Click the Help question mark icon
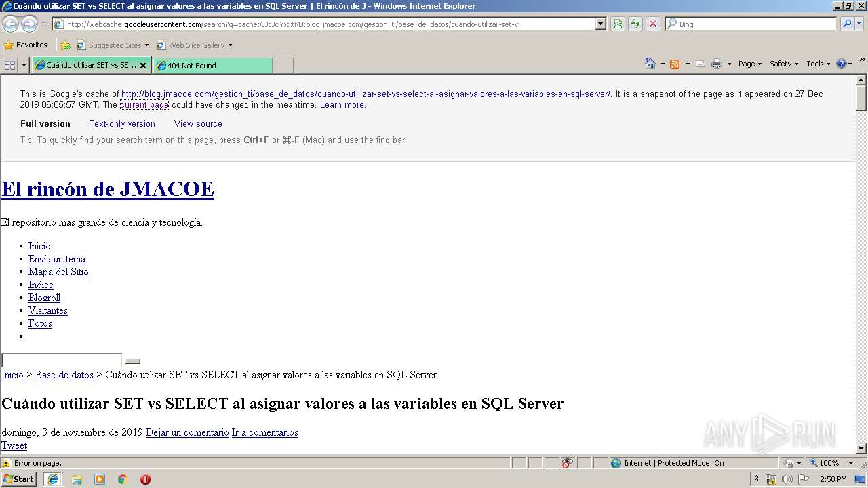 (842, 64)
